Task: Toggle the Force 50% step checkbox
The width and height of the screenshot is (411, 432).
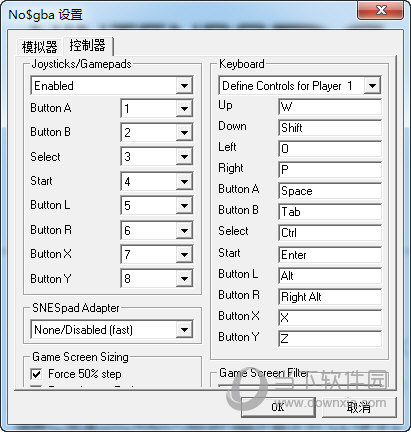Action: point(36,374)
